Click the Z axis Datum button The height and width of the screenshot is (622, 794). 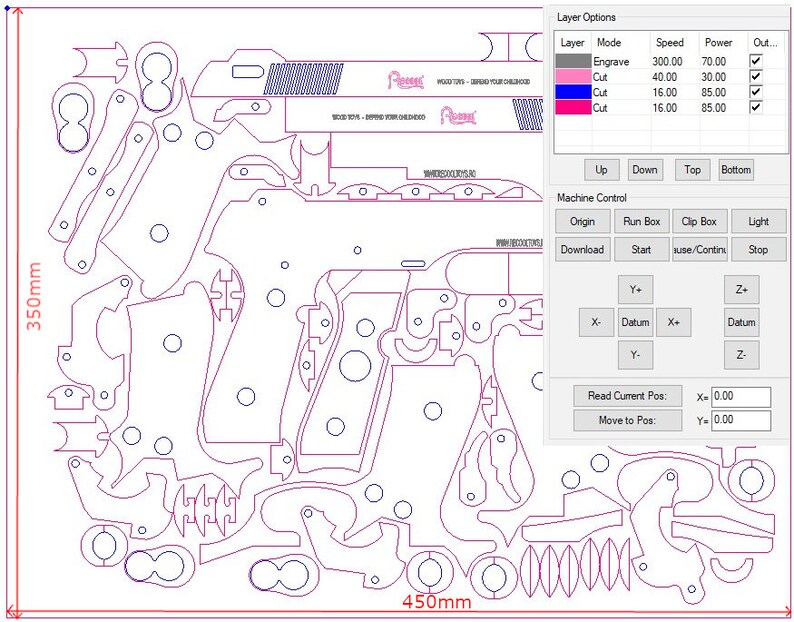[742, 322]
